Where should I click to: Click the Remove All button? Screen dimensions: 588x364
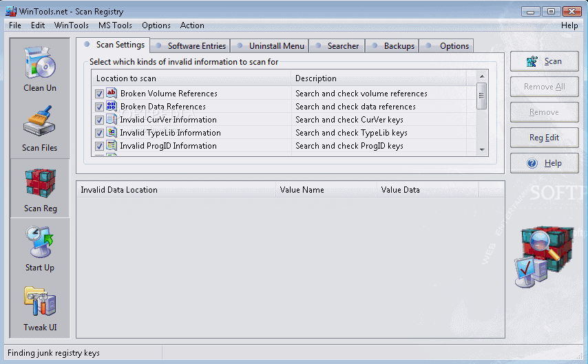tap(544, 87)
